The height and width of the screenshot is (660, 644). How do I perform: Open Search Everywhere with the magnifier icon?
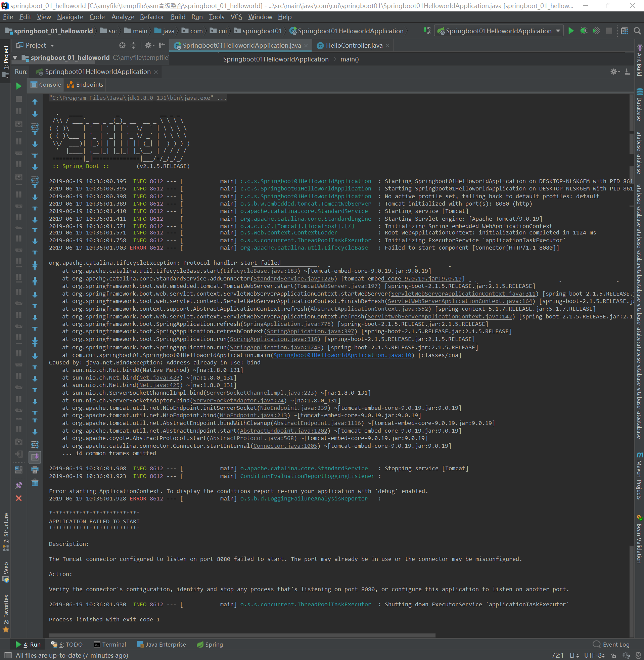pos(637,31)
